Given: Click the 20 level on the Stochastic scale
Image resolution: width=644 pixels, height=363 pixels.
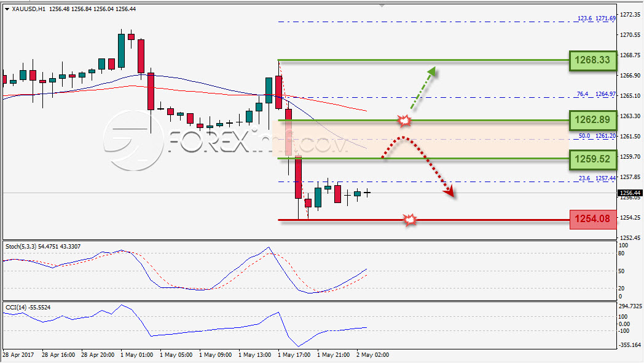Looking at the screenshot, I should pyautogui.click(x=621, y=288).
